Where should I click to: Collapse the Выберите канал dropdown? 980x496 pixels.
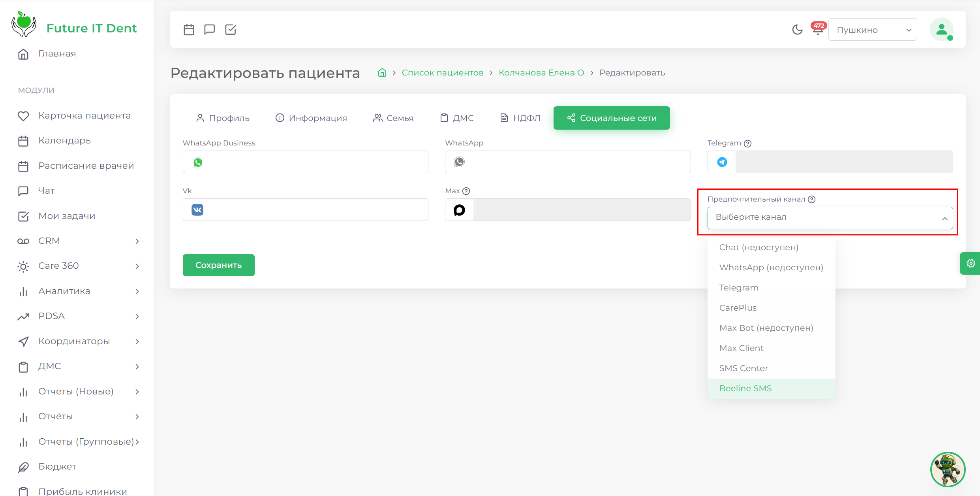click(x=830, y=218)
